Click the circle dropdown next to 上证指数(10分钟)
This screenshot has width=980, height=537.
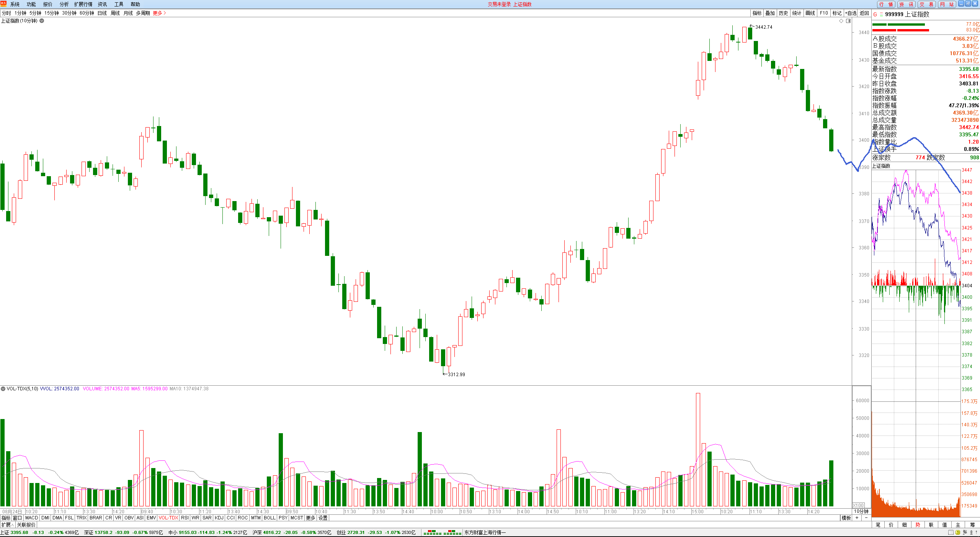click(x=42, y=21)
